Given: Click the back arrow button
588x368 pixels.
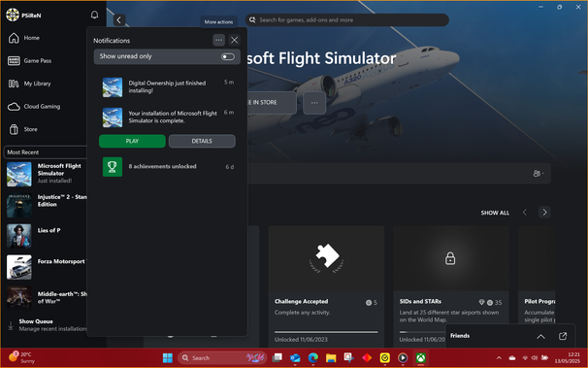Looking at the screenshot, I should tap(119, 19).
